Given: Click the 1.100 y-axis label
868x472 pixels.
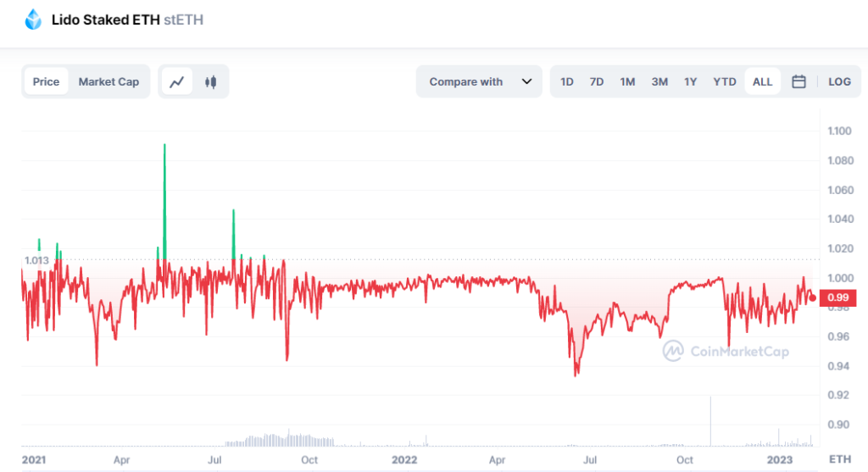Looking at the screenshot, I should tap(839, 131).
